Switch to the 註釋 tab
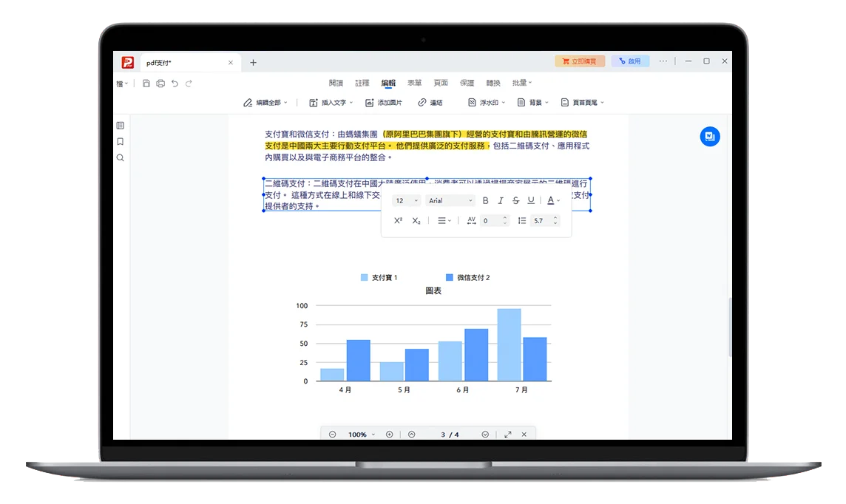 [362, 83]
